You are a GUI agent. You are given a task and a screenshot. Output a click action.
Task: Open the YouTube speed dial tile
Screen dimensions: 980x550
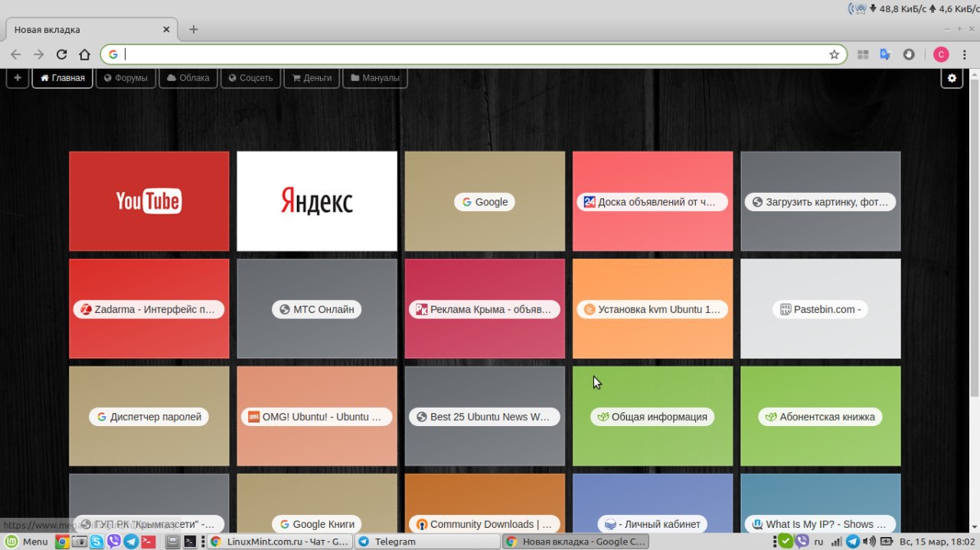pyautogui.click(x=149, y=201)
